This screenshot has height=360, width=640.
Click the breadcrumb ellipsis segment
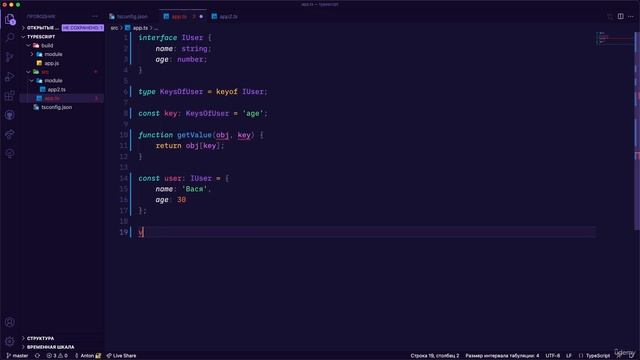click(156, 28)
